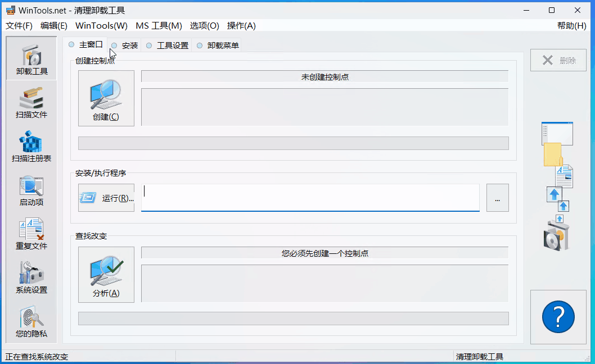Open the 扫描文件 scan files tool
Viewport: 595px width, 364px height.
tap(31, 103)
